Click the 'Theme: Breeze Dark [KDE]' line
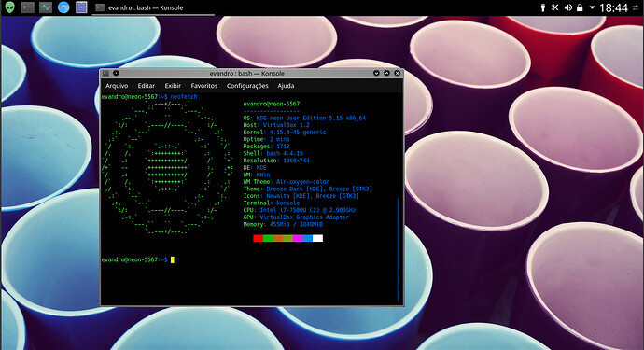The height and width of the screenshot is (350, 644). click(308, 189)
